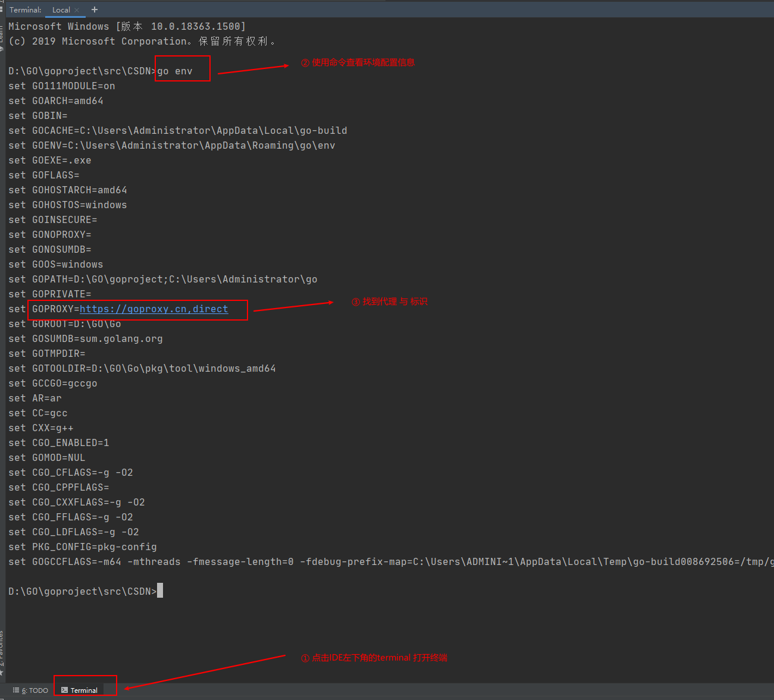Click the 'set GOROOT=D:\GO\Go' line
The height and width of the screenshot is (700, 774).
[65, 324]
